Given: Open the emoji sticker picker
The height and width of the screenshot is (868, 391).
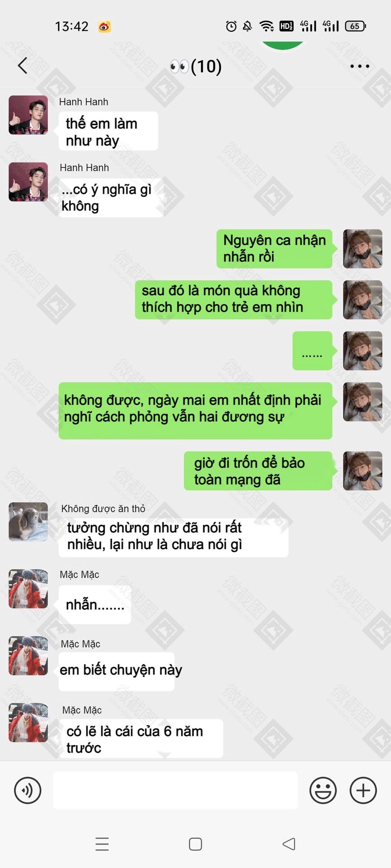Looking at the screenshot, I should pos(323,790).
